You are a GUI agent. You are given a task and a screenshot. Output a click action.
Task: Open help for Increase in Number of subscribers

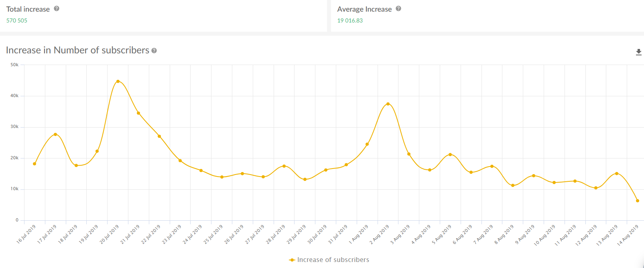(154, 51)
